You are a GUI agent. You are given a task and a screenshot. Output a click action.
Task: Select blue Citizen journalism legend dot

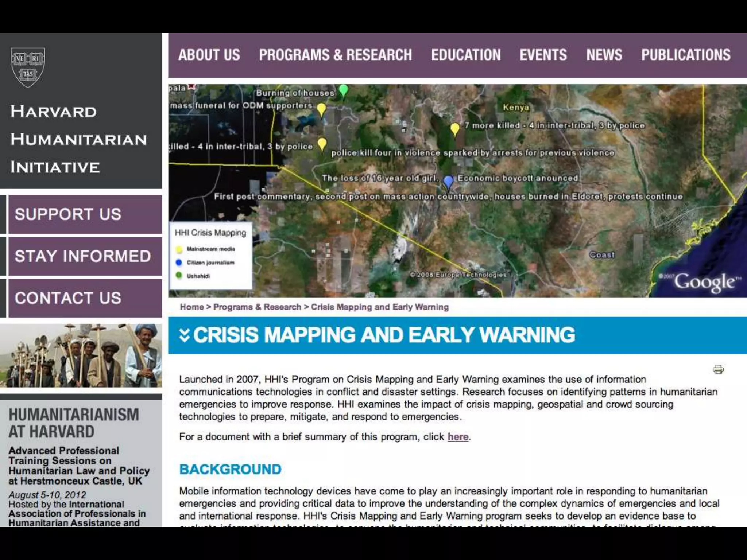pos(179,262)
